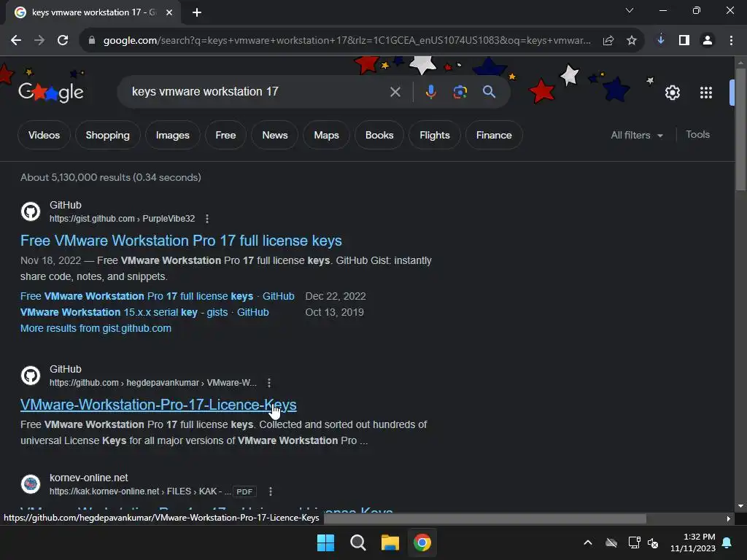Image resolution: width=747 pixels, height=560 pixels.
Task: Click the scrollbar down arrow
Action: (740, 506)
